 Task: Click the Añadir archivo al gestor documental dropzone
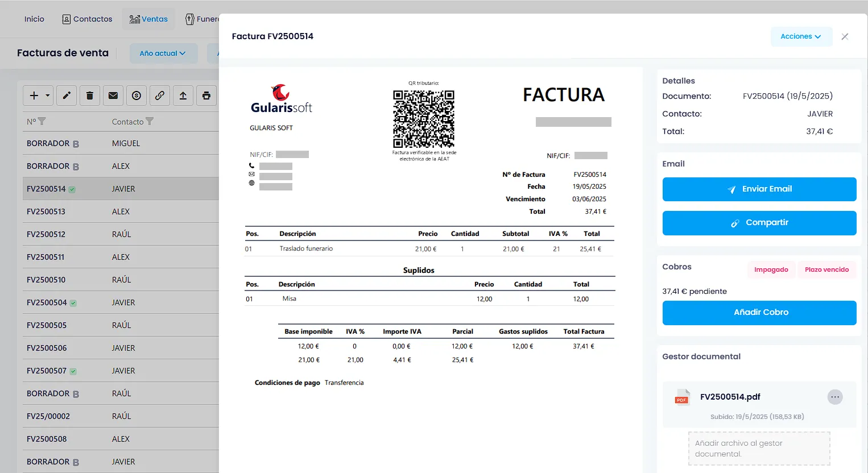pyautogui.click(x=759, y=449)
